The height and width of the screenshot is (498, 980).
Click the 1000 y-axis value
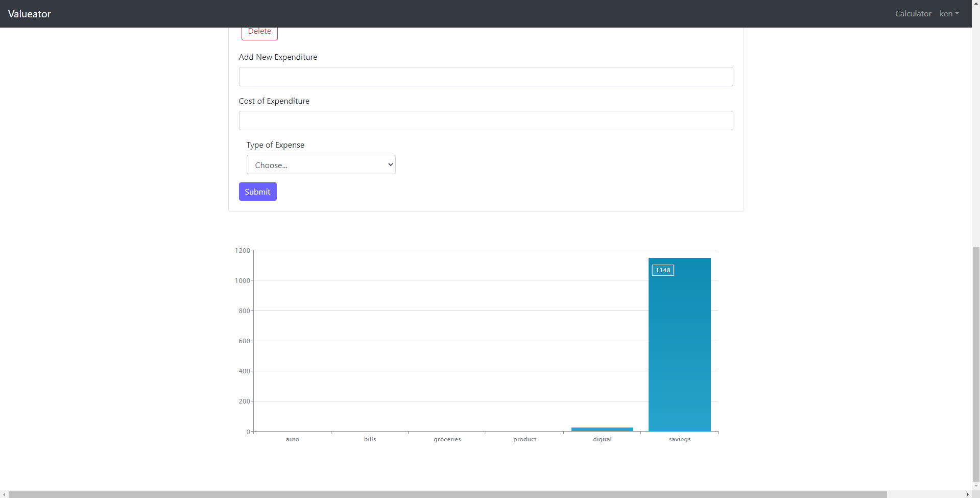coord(243,280)
